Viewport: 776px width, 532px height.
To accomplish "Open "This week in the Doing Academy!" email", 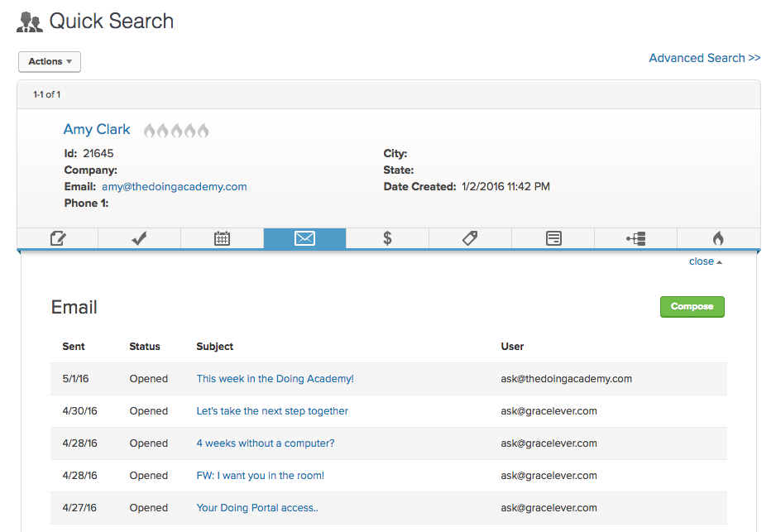I will (x=275, y=379).
